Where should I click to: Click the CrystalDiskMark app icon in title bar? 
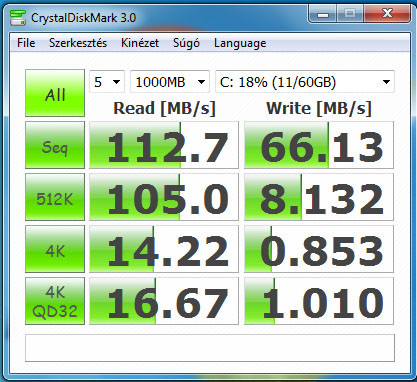click(18, 18)
